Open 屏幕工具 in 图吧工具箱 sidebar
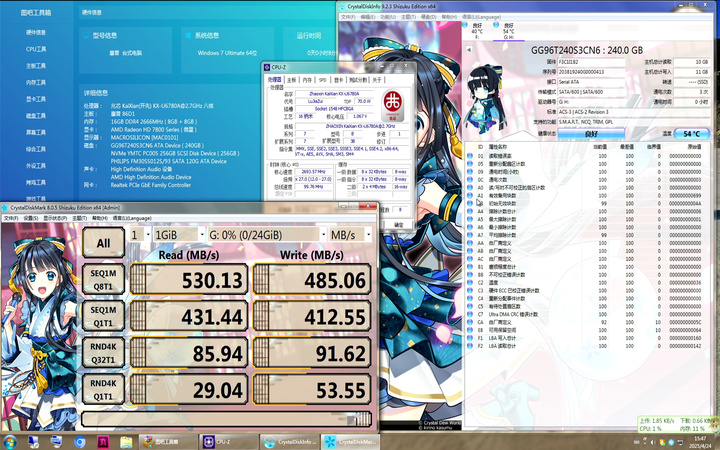720x450 pixels. point(36,132)
